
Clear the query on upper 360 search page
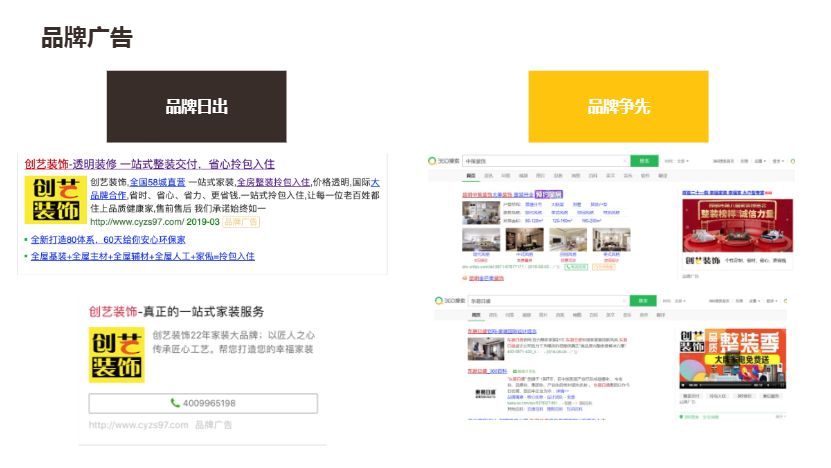tap(625, 161)
